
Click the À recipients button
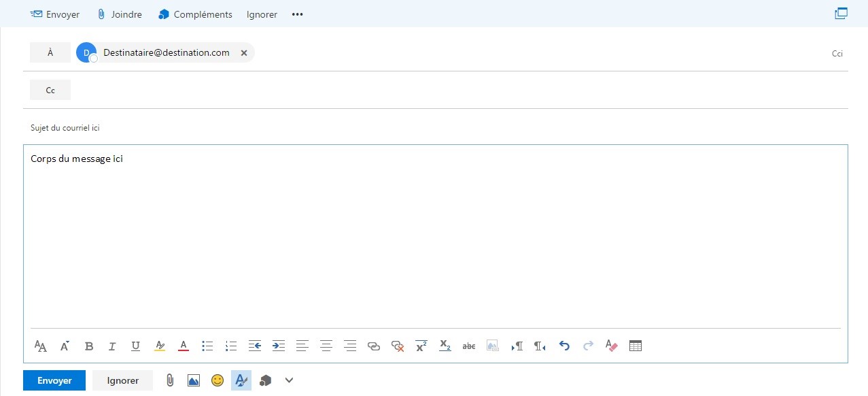point(50,52)
